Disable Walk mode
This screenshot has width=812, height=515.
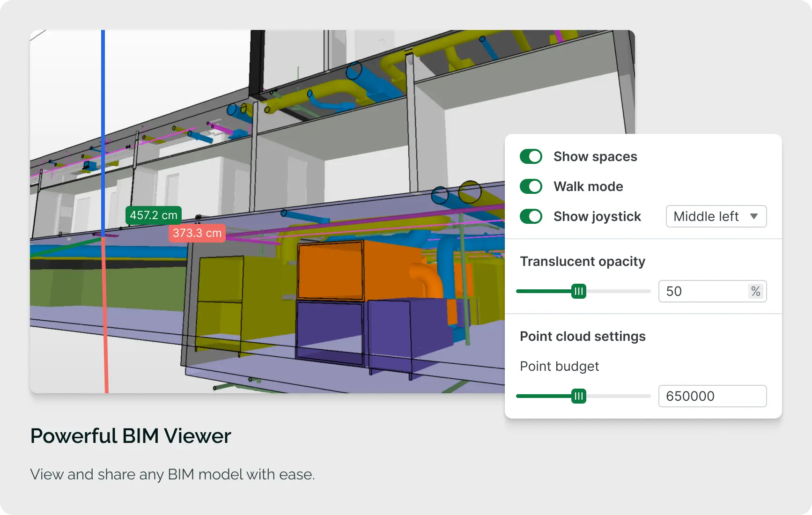click(x=531, y=186)
